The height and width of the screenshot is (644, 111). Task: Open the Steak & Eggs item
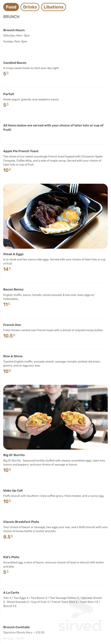tap(14, 254)
